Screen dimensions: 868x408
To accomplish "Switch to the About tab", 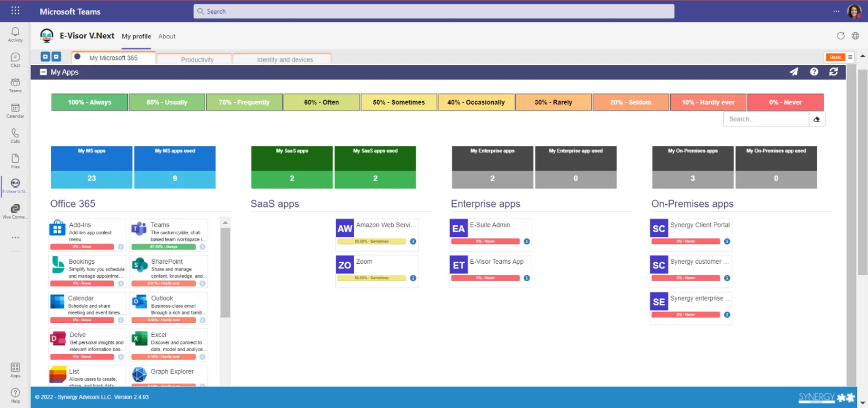I will point(167,36).
